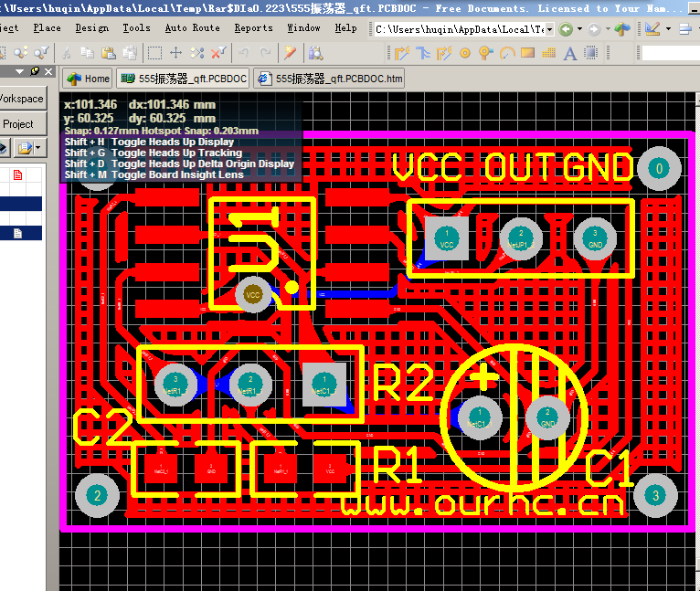Viewport: 700px width, 591px height.
Task: Open the Tools menu
Action: [x=136, y=27]
